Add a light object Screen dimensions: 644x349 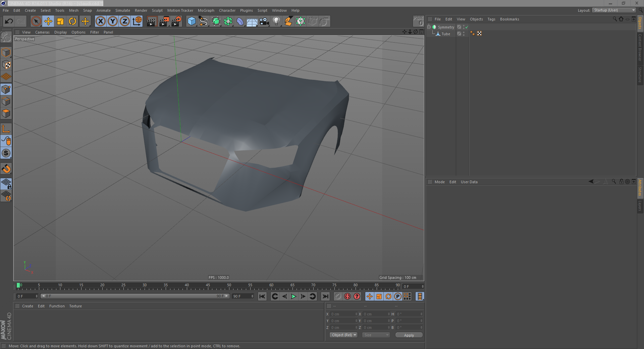click(x=276, y=21)
